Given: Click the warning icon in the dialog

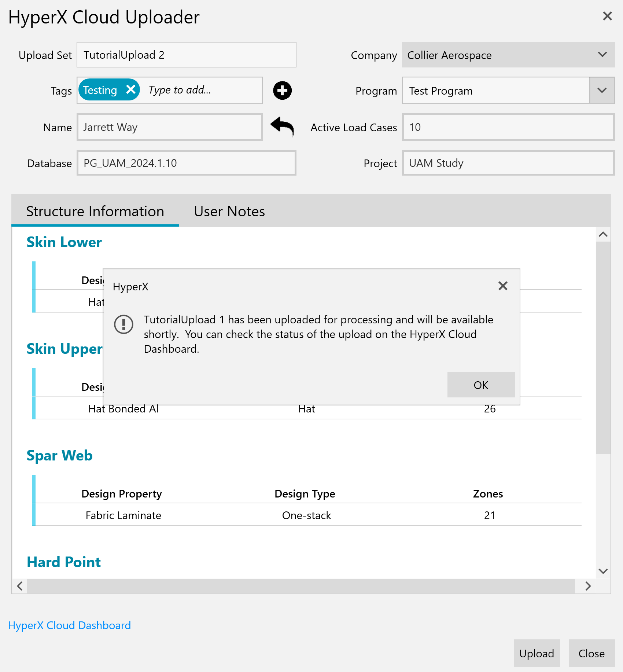Looking at the screenshot, I should (x=124, y=324).
